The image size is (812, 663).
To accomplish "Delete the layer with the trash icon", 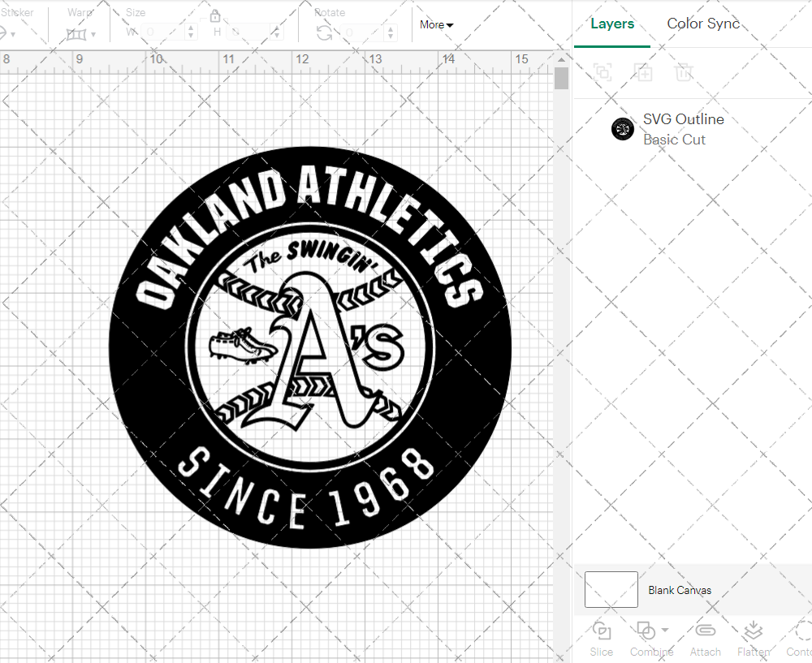I will coord(685,72).
